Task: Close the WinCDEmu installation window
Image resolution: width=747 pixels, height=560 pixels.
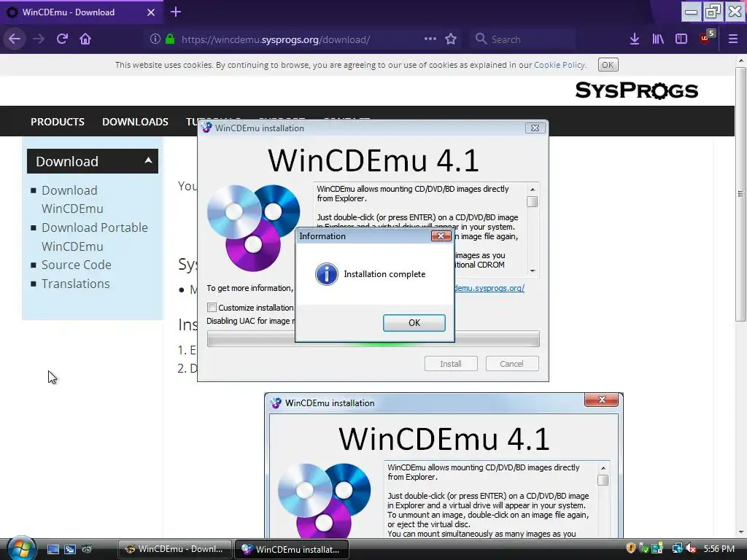Action: pos(535,128)
